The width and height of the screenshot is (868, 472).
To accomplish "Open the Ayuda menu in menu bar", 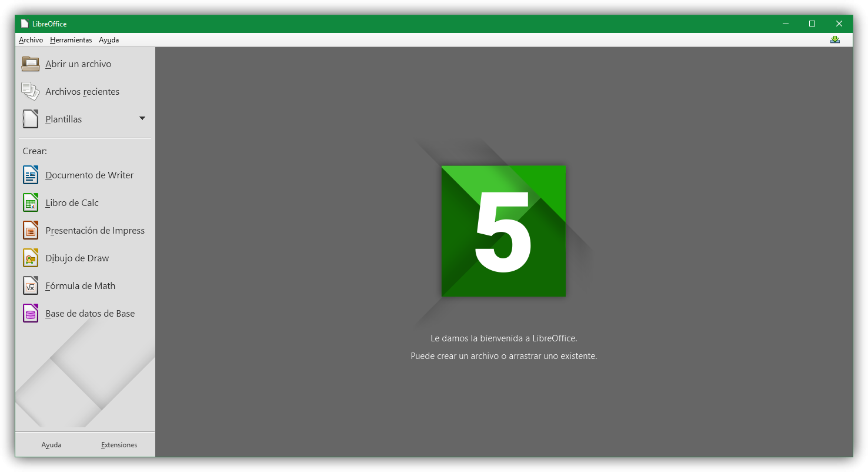I will coord(109,40).
